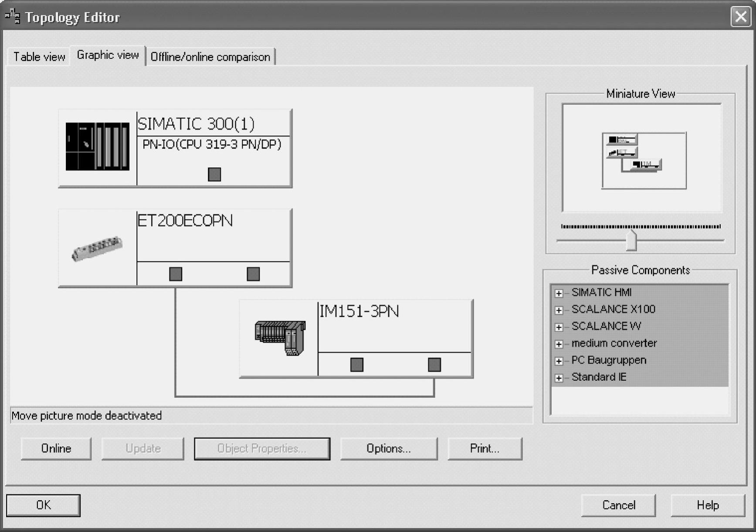Select the right port of ET200ECOPN
756x532 pixels.
tap(253, 274)
